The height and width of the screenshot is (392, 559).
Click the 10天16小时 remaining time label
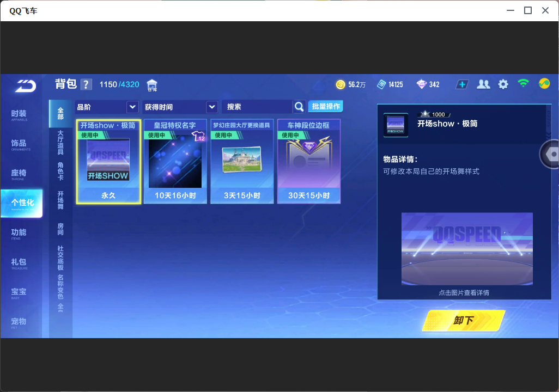click(175, 195)
